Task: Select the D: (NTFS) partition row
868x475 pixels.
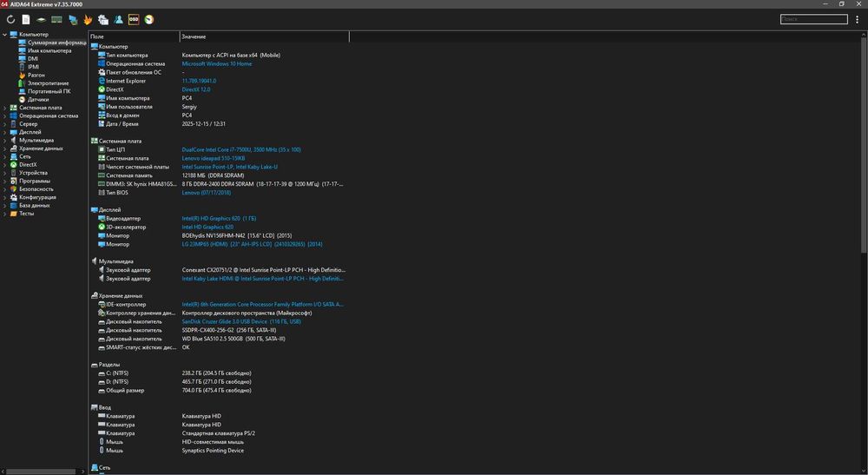Action: (218, 382)
